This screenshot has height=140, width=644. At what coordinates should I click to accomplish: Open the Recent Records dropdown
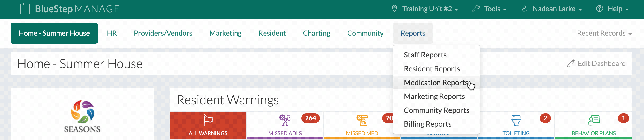(604, 33)
